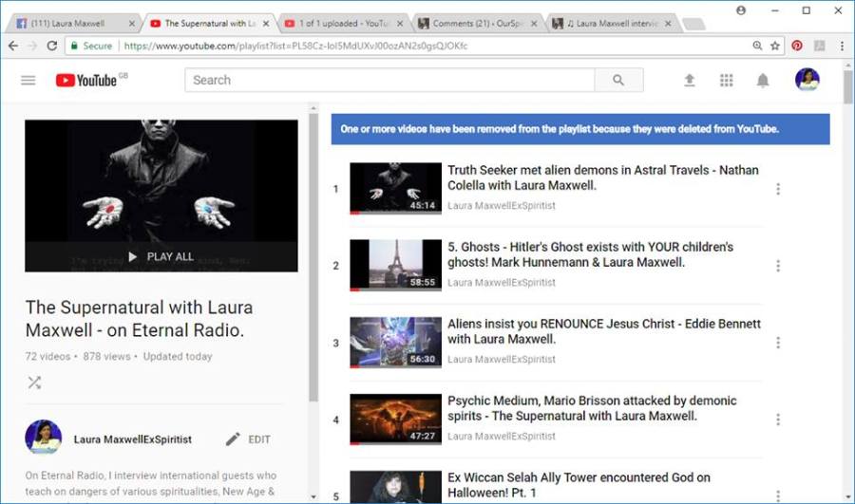
Task: Open the YouTube hamburger guide menu
Action: tap(28, 81)
